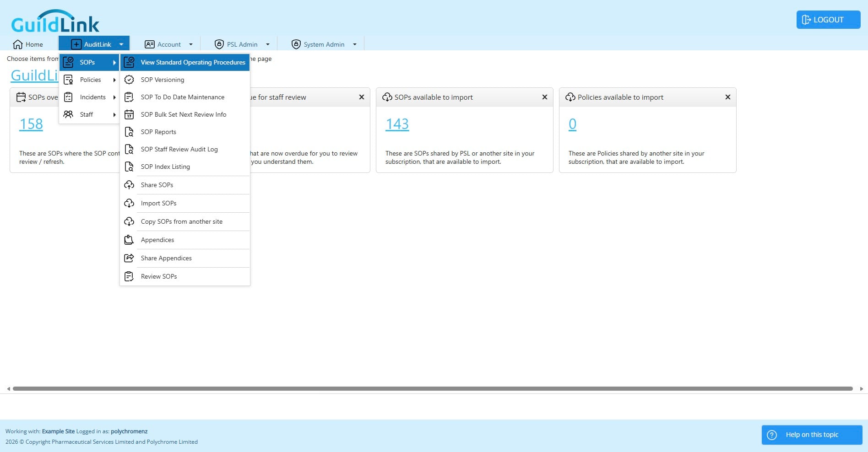This screenshot has height=452, width=868.
Task: Expand the Account dropdown arrow
Action: tap(191, 44)
